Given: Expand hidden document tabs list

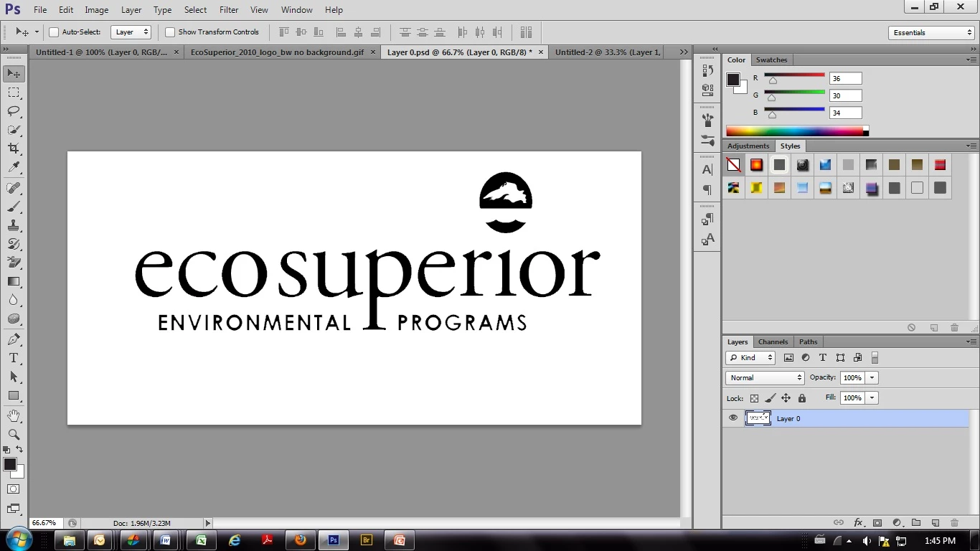Looking at the screenshot, I should click(684, 52).
